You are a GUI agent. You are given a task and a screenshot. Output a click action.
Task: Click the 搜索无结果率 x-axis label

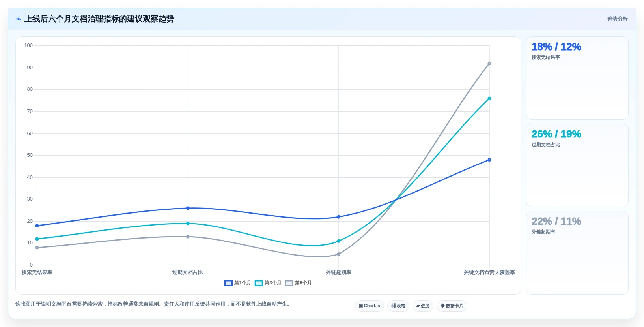click(37, 272)
